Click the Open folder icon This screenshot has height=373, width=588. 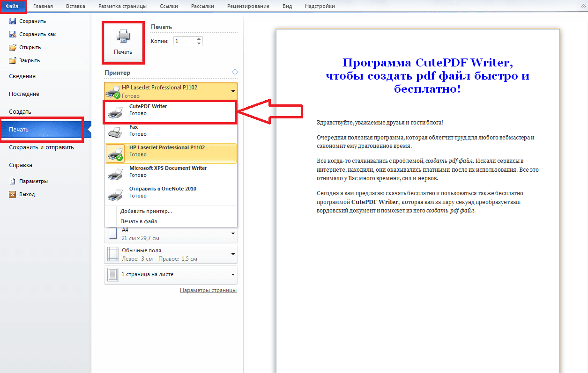(x=13, y=47)
